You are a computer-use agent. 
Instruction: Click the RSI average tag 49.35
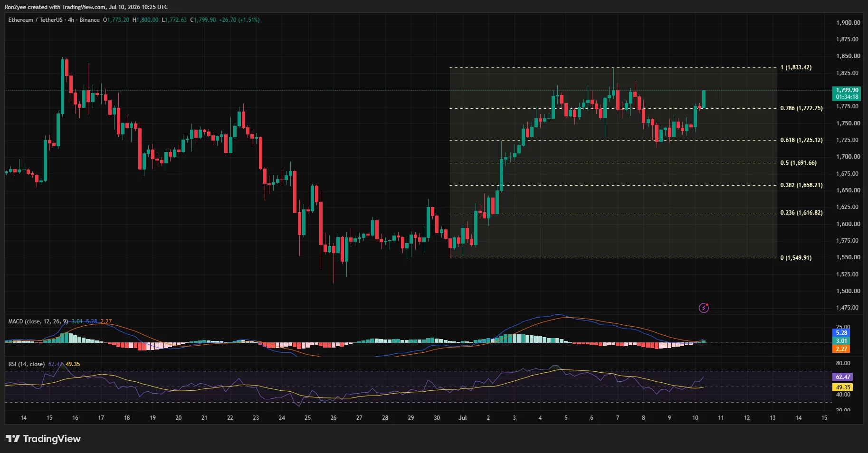pyautogui.click(x=843, y=387)
